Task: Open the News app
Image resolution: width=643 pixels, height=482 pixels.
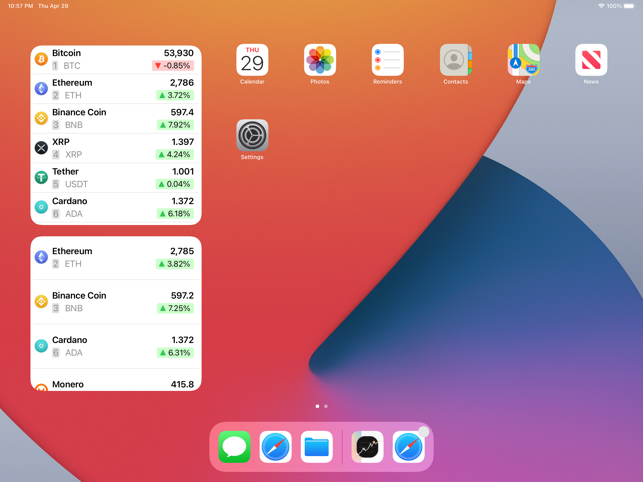Action: click(x=591, y=60)
